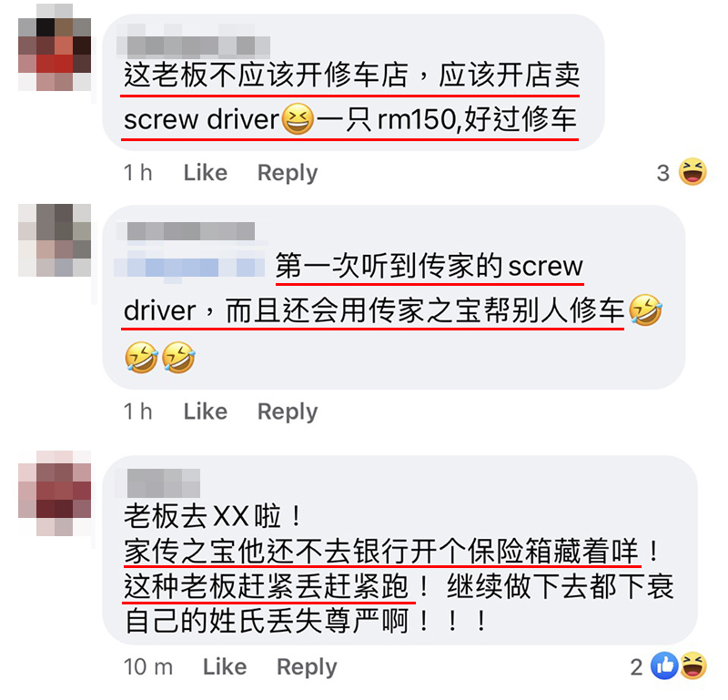Like the third comment about 保险箱
Screen dimensions: 728x700
[225, 667]
